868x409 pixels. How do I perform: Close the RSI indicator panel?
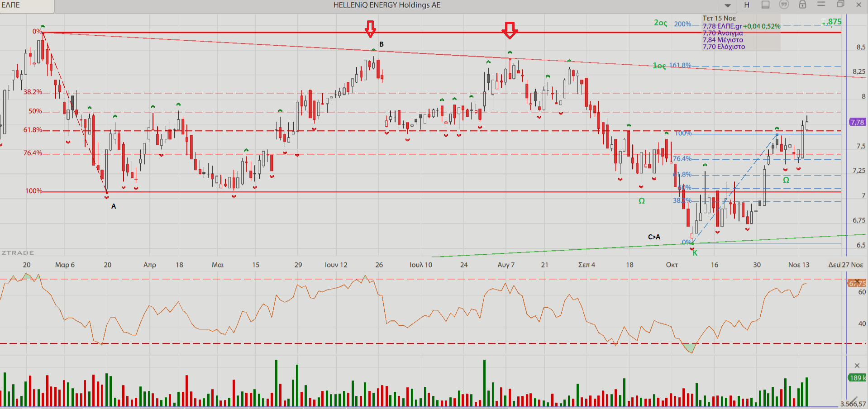point(857,281)
